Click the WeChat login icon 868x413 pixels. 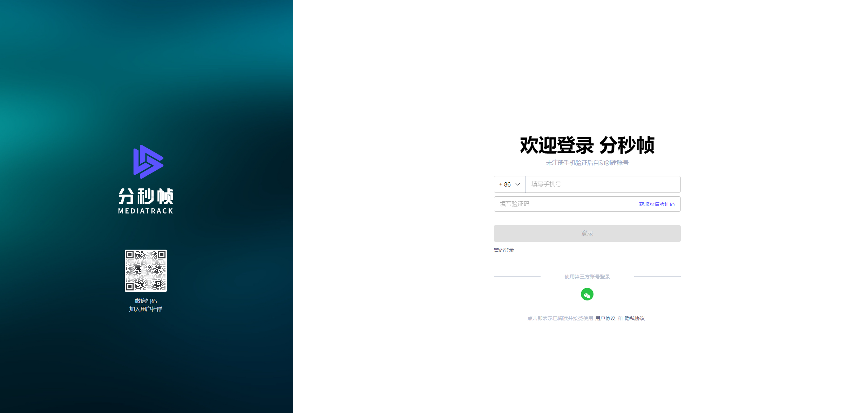pos(587,294)
